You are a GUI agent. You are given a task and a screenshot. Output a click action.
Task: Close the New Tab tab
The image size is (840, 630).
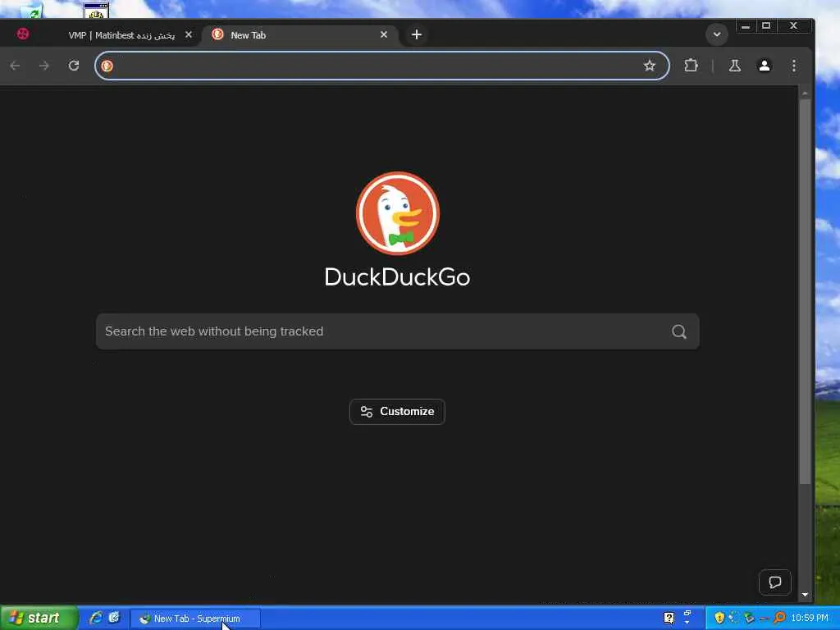tap(384, 34)
